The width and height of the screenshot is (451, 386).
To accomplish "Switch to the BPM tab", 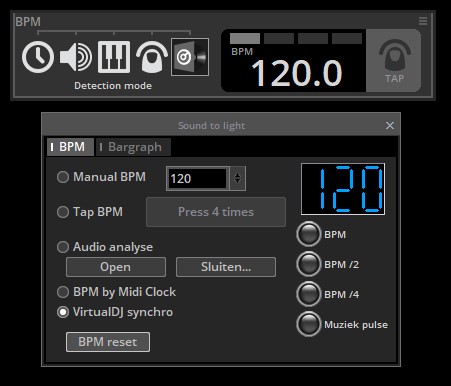I will pos(70,147).
